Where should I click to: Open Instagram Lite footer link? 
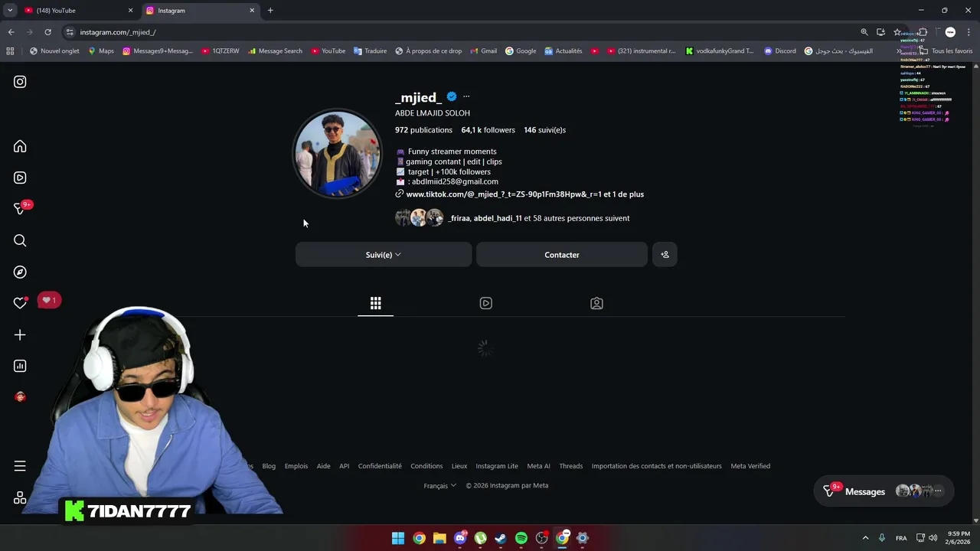497,466
